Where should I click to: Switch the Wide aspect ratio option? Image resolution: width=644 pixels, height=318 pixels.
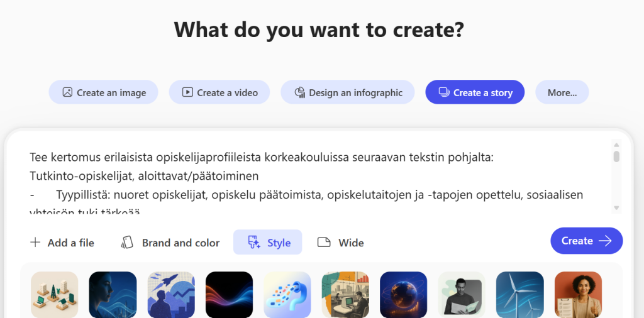[x=340, y=243]
